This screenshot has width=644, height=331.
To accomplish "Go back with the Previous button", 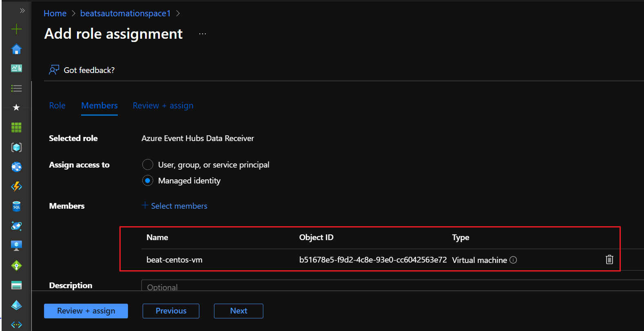I will 171,311.
